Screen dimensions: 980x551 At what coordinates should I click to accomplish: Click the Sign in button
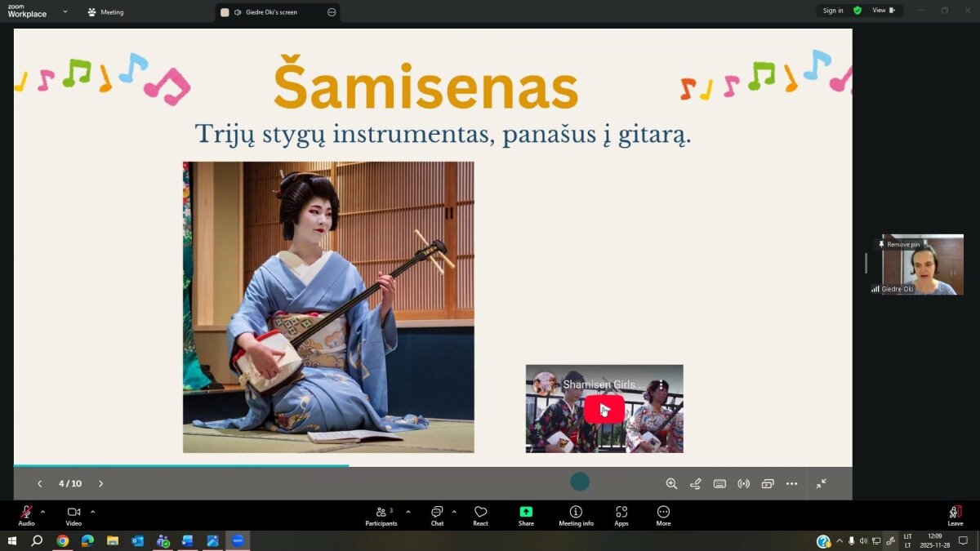pos(833,11)
